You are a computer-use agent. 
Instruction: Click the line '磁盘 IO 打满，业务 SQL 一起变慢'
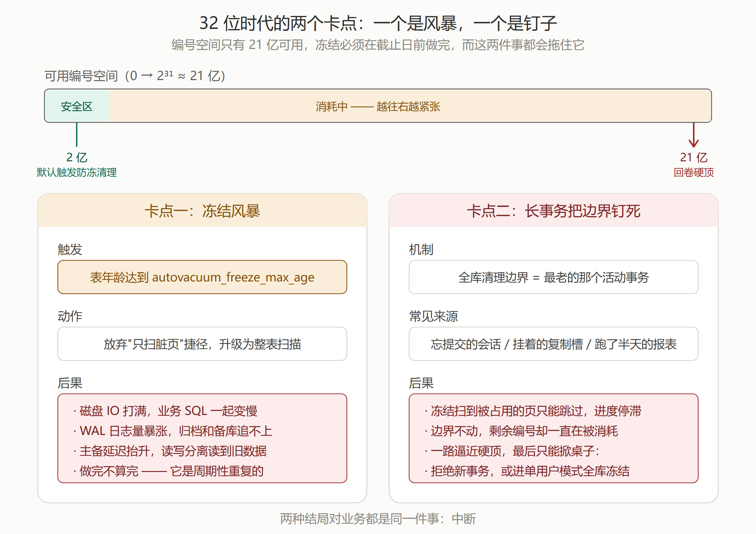pyautogui.click(x=165, y=411)
